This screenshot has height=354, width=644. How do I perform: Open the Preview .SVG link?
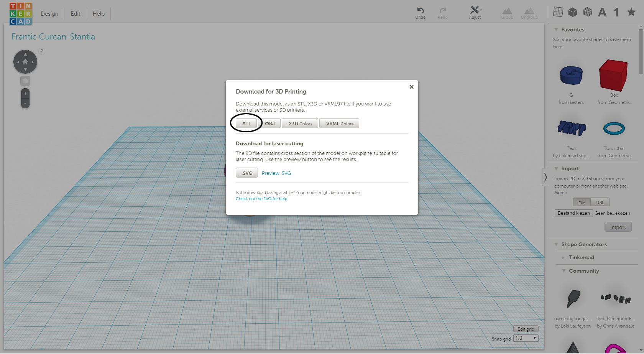coord(276,173)
